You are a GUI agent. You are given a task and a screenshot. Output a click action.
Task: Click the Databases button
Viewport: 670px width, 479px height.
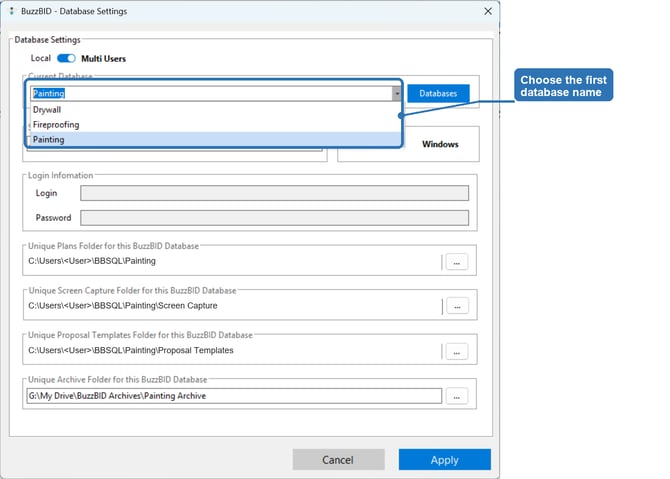click(438, 94)
